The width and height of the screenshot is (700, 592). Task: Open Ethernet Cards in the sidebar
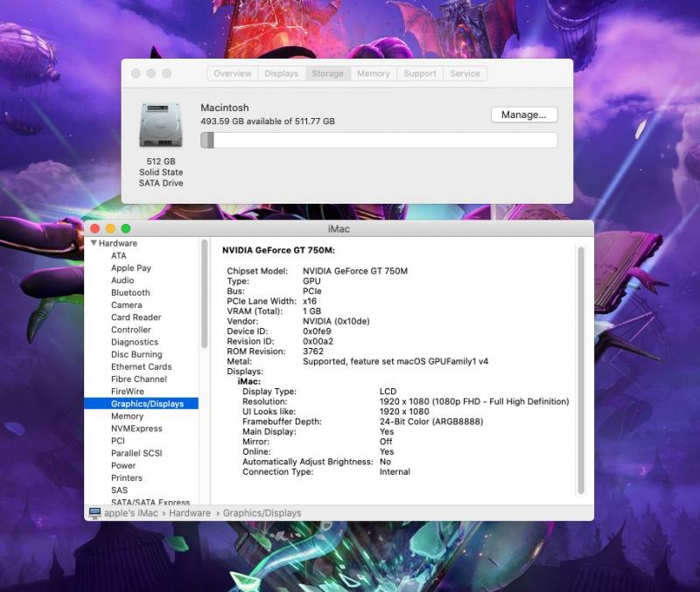[141, 366]
